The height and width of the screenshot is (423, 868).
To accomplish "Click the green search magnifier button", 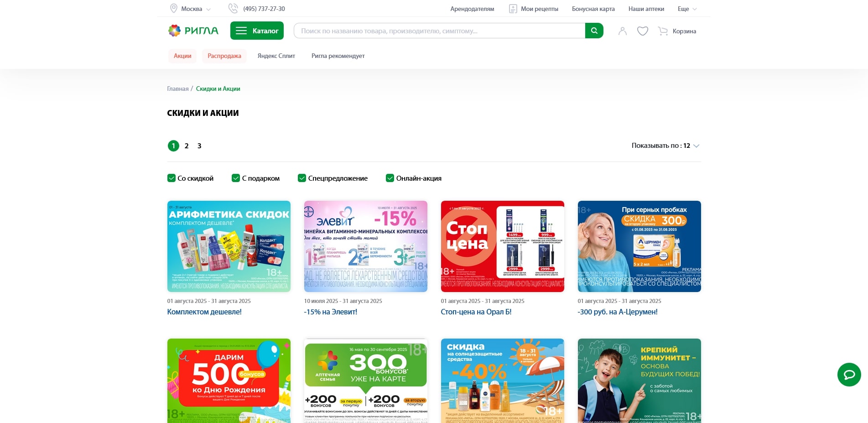I will pos(594,31).
